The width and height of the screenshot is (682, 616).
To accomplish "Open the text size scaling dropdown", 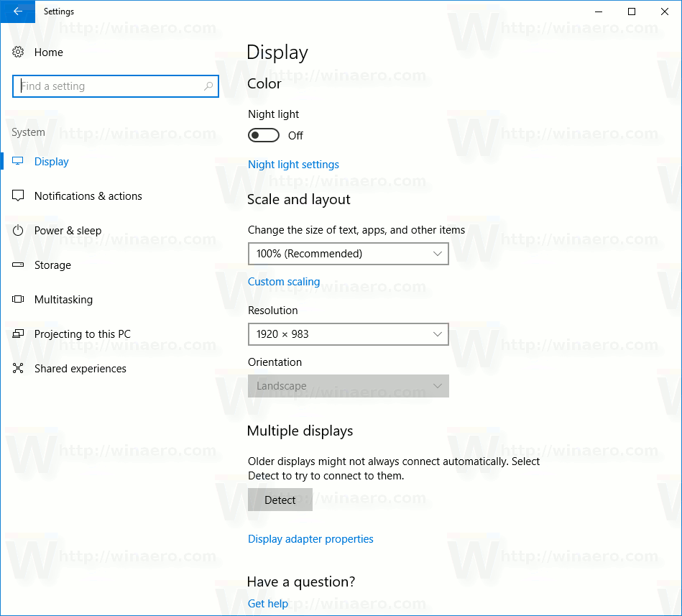I will click(x=348, y=254).
